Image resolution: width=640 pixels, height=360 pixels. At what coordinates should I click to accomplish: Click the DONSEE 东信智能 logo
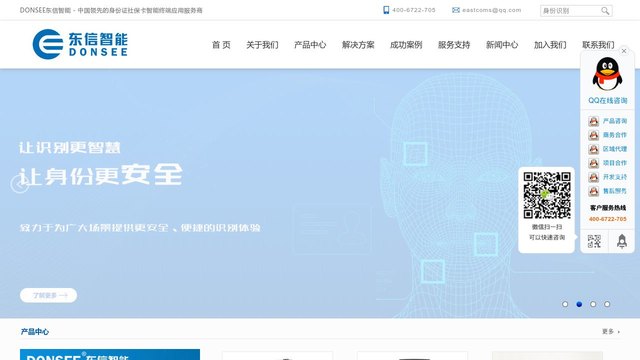click(80, 44)
